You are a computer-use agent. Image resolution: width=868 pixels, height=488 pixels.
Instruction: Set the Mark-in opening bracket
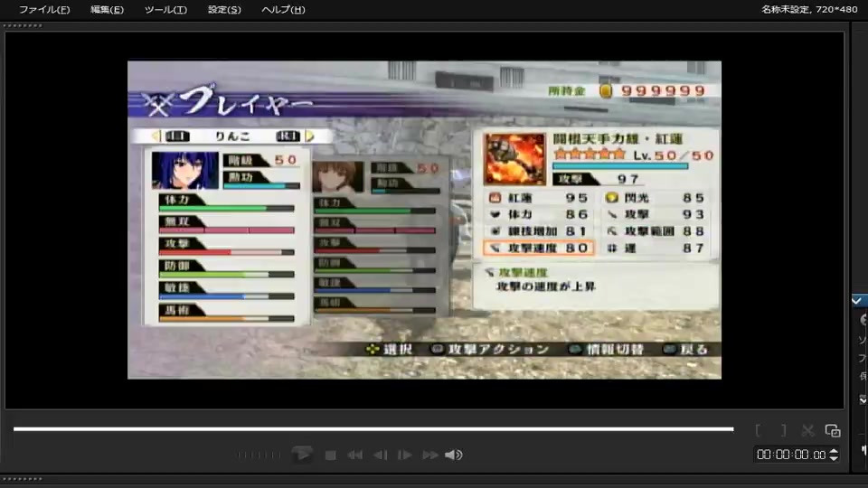pyautogui.click(x=758, y=430)
